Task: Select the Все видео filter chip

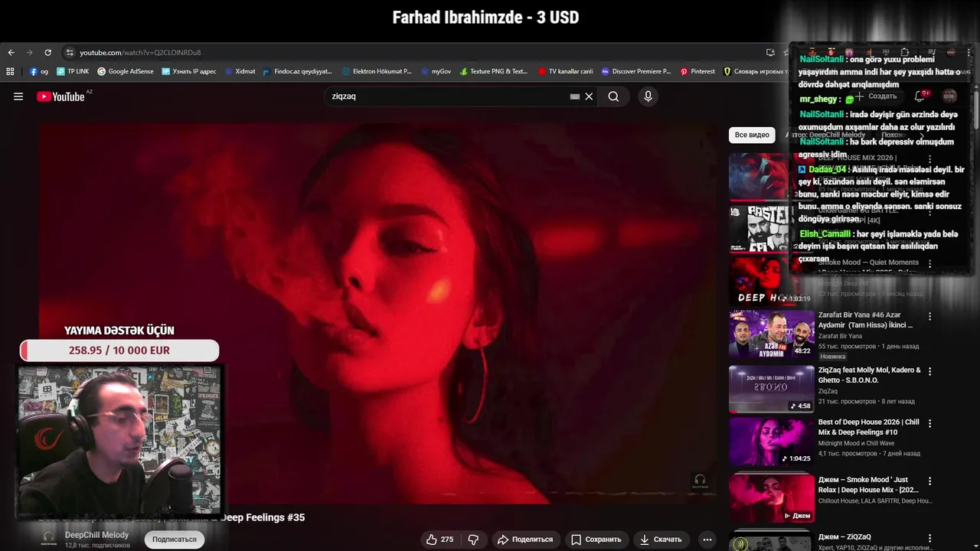Action: (752, 135)
